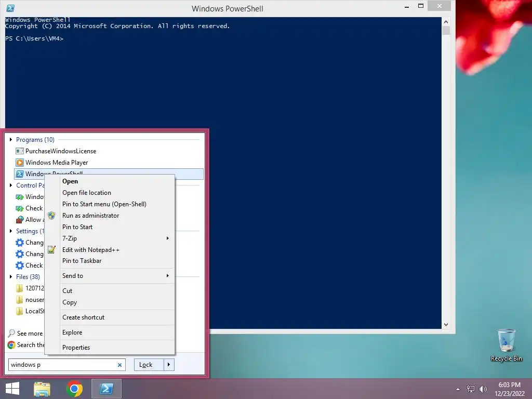This screenshot has height=399, width=532.
Task: Clear the search box with the X
Action: click(x=119, y=365)
